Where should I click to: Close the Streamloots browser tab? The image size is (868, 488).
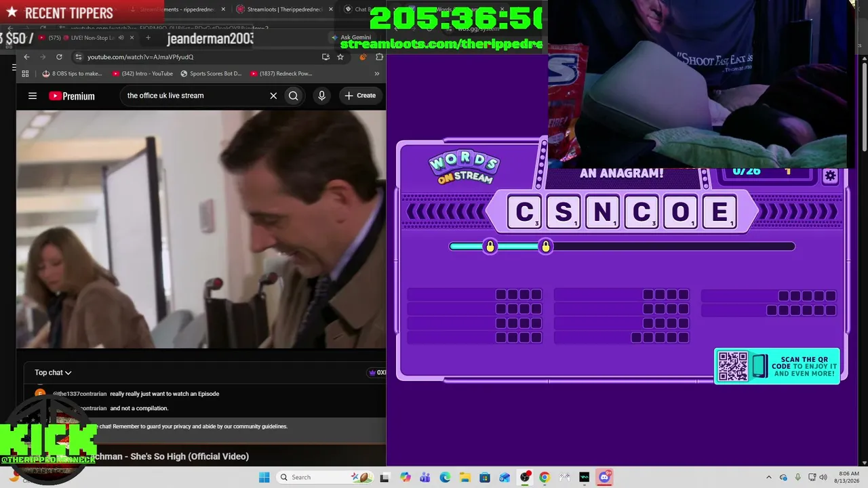331,9
